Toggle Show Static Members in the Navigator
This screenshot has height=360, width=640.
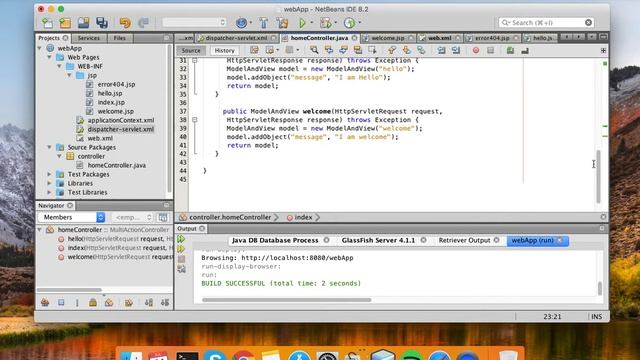coord(77,302)
